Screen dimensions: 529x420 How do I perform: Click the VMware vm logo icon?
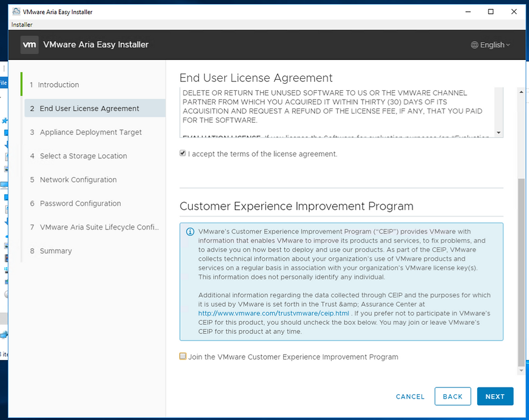[x=29, y=45]
